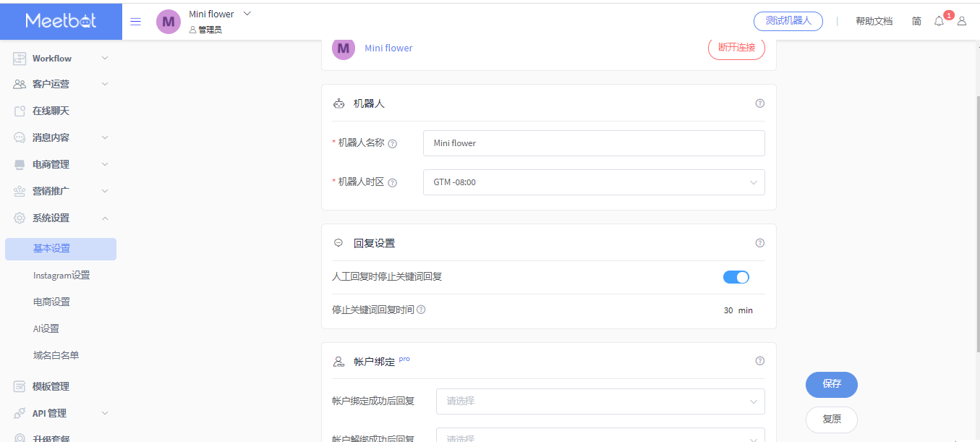The width and height of the screenshot is (980, 442).
Task: Click the Workflow sidebar icon
Action: click(x=20, y=59)
